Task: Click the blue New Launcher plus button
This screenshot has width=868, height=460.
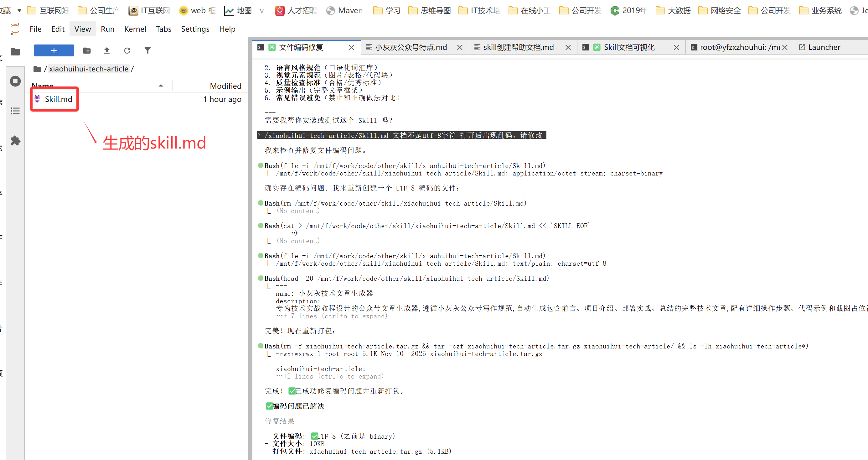Action: pos(54,50)
